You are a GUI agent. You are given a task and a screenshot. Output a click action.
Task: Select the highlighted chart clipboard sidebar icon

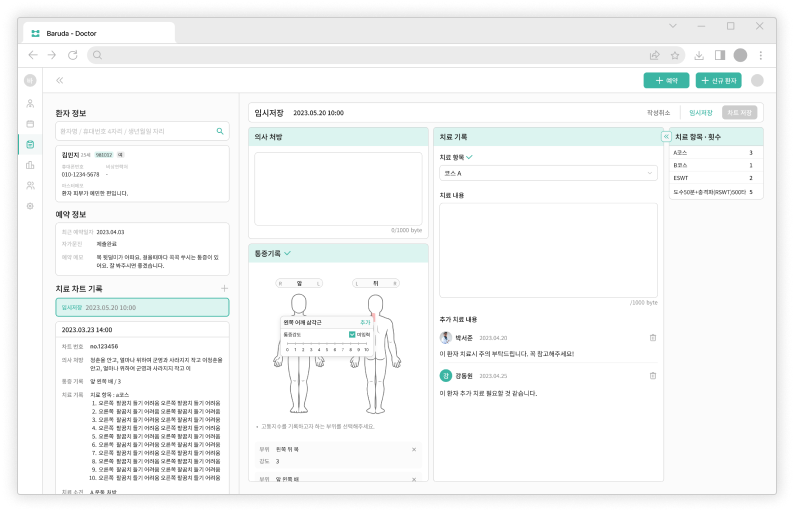[x=30, y=144]
